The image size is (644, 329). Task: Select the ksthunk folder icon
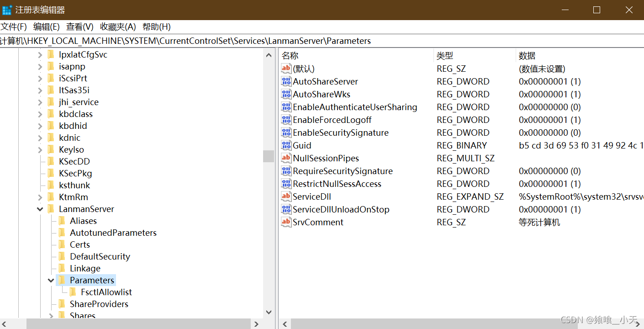pos(51,185)
